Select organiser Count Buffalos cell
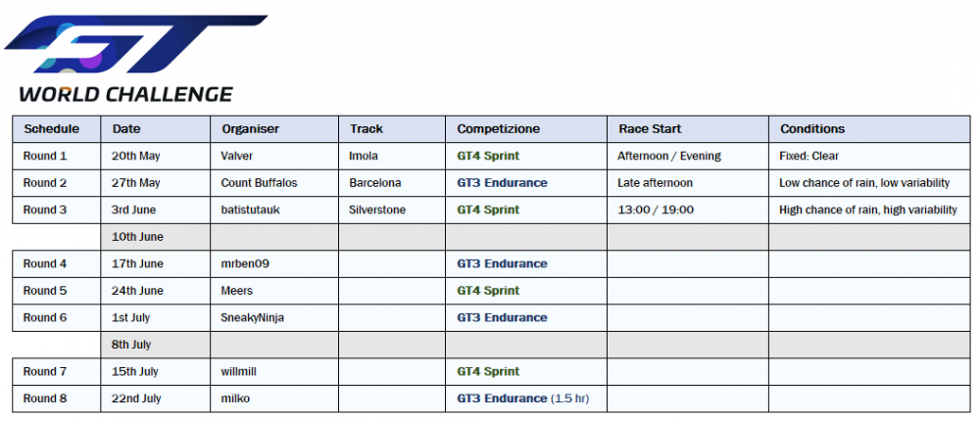 (260, 183)
